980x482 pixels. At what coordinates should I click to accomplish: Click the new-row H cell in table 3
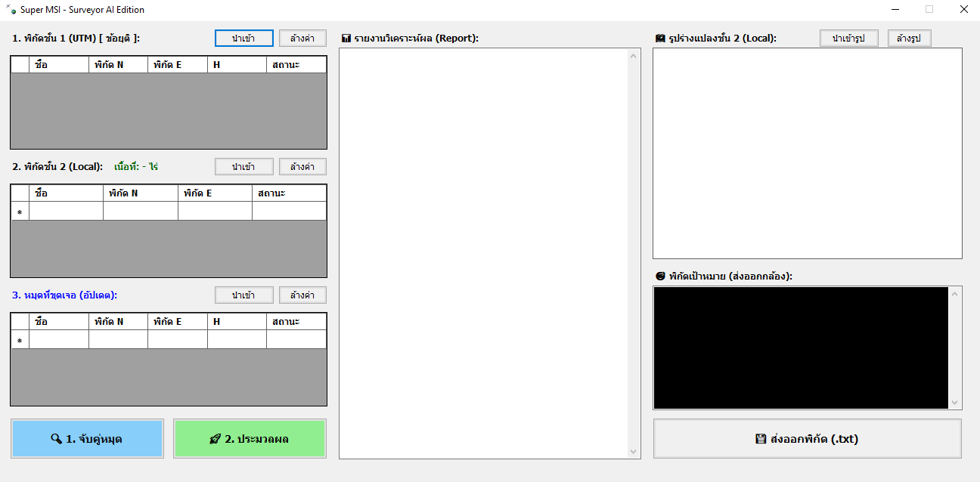237,340
